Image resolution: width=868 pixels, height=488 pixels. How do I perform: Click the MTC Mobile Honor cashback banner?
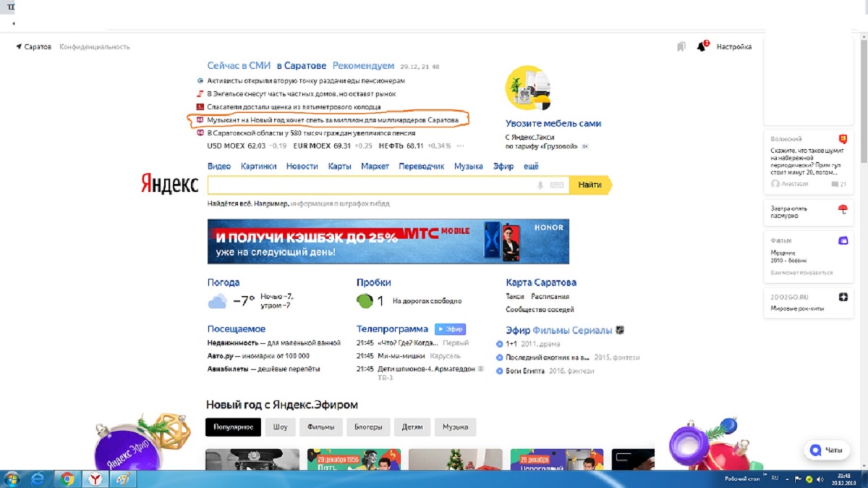tap(388, 241)
